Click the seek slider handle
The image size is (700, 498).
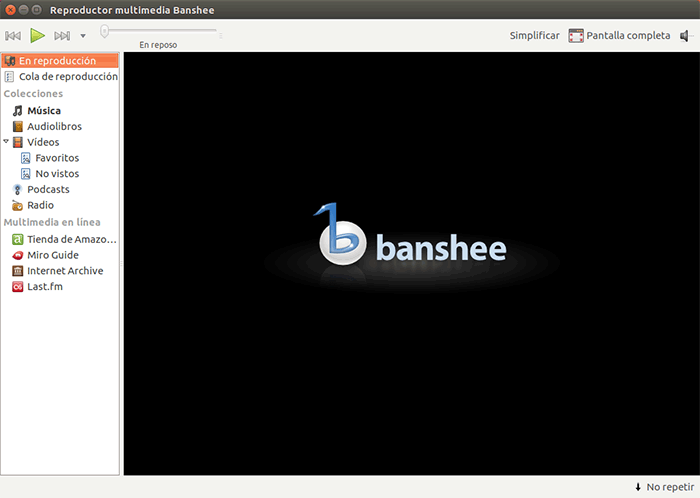pyautogui.click(x=104, y=31)
